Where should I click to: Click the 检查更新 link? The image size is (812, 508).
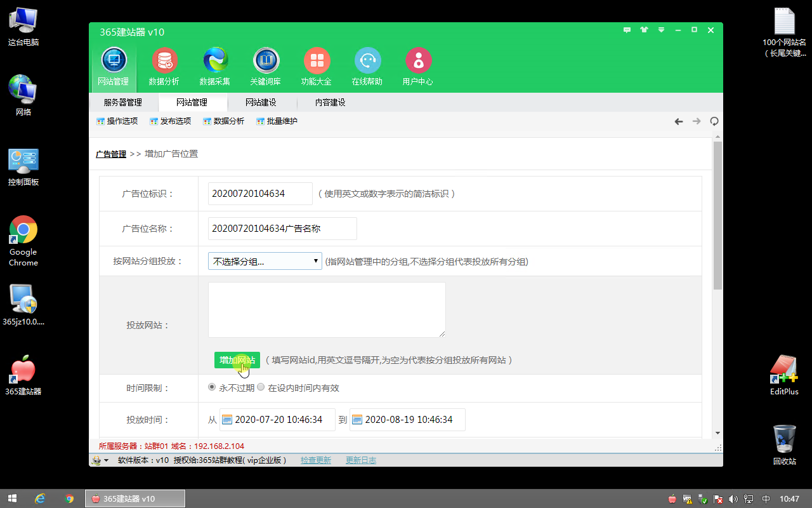click(x=316, y=460)
